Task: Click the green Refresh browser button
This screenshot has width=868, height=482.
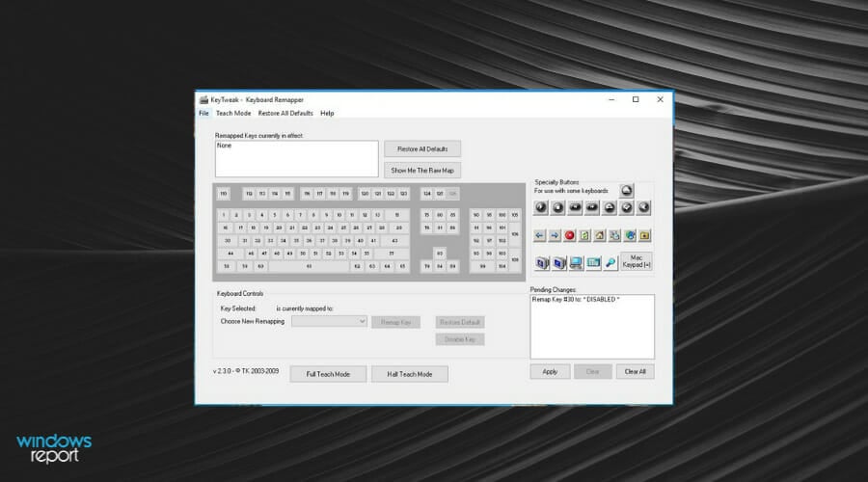Action: point(584,235)
